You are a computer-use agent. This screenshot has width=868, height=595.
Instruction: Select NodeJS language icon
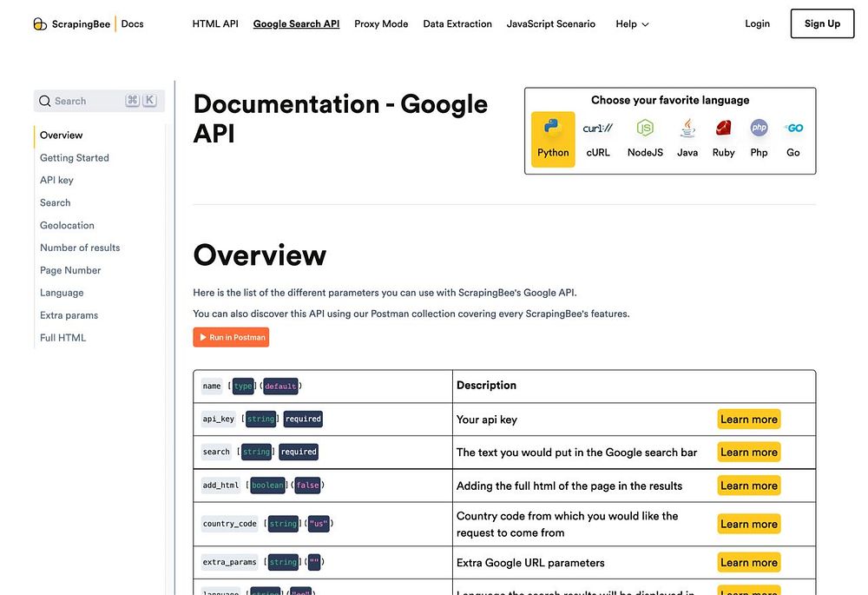click(x=645, y=128)
